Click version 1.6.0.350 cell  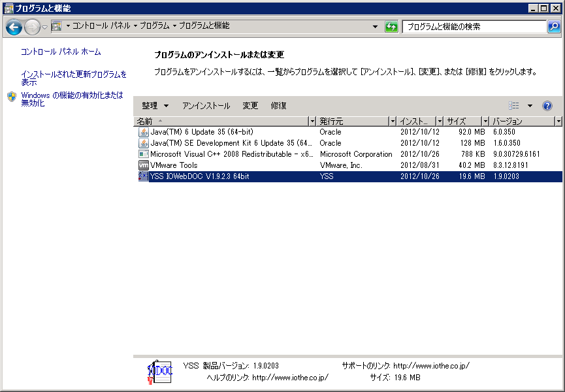pos(507,143)
